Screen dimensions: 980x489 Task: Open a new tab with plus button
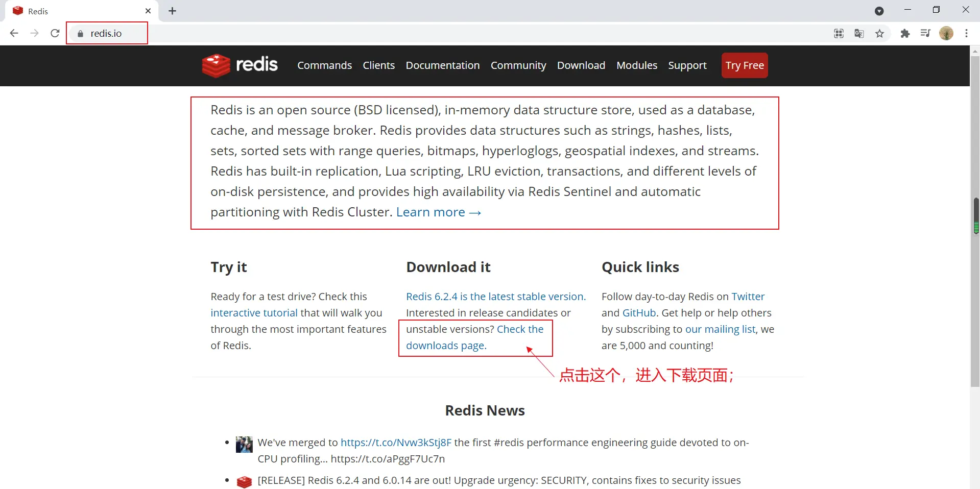(x=173, y=11)
